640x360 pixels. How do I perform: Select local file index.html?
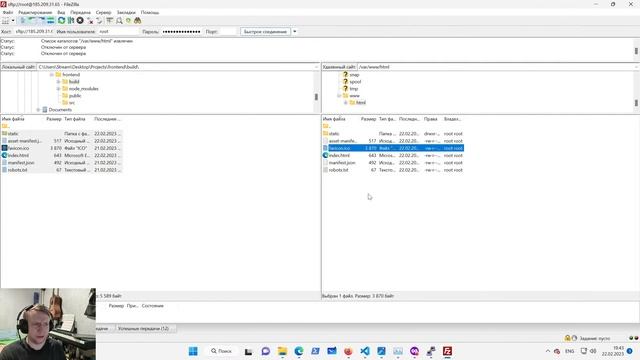point(61,156)
